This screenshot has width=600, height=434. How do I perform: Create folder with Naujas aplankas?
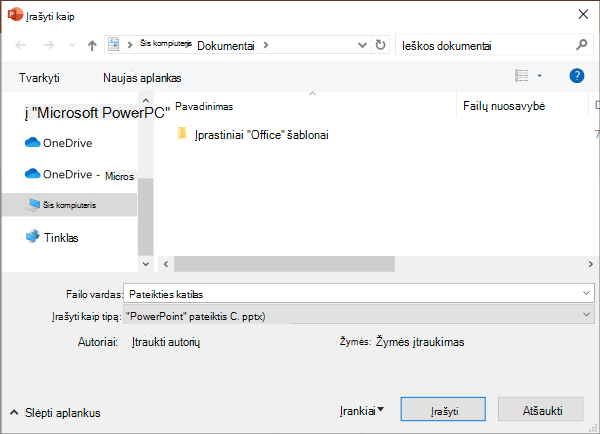(x=142, y=78)
